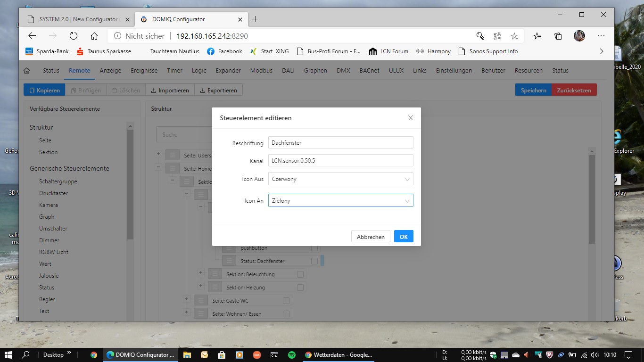Expand the Sektion: Heizung tree node
This screenshot has height=362, width=644.
pyautogui.click(x=200, y=286)
